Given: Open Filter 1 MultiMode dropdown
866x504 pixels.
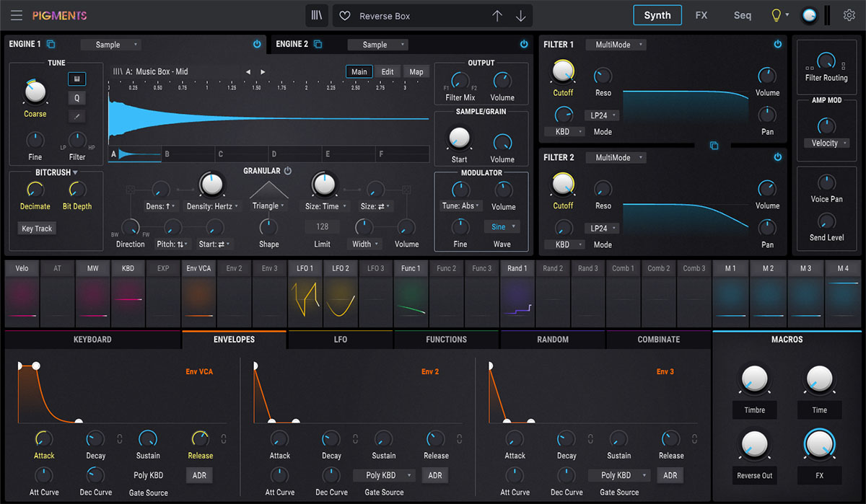Looking at the screenshot, I should click(x=616, y=45).
